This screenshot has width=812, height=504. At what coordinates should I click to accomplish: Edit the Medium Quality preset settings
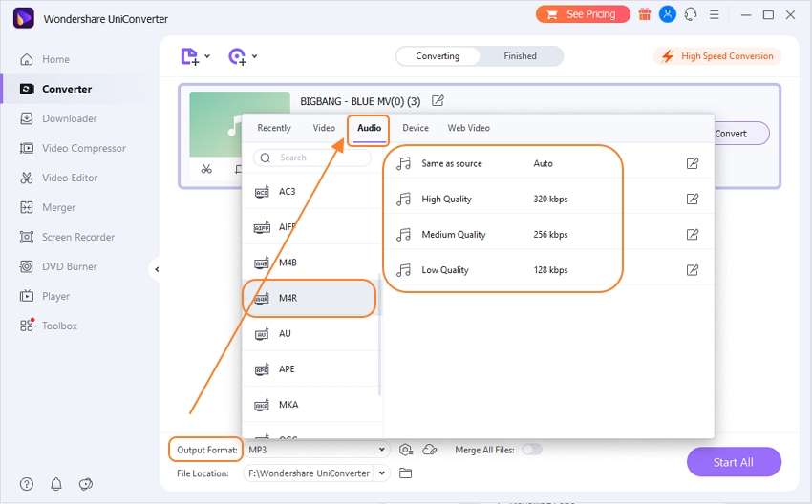(693, 235)
